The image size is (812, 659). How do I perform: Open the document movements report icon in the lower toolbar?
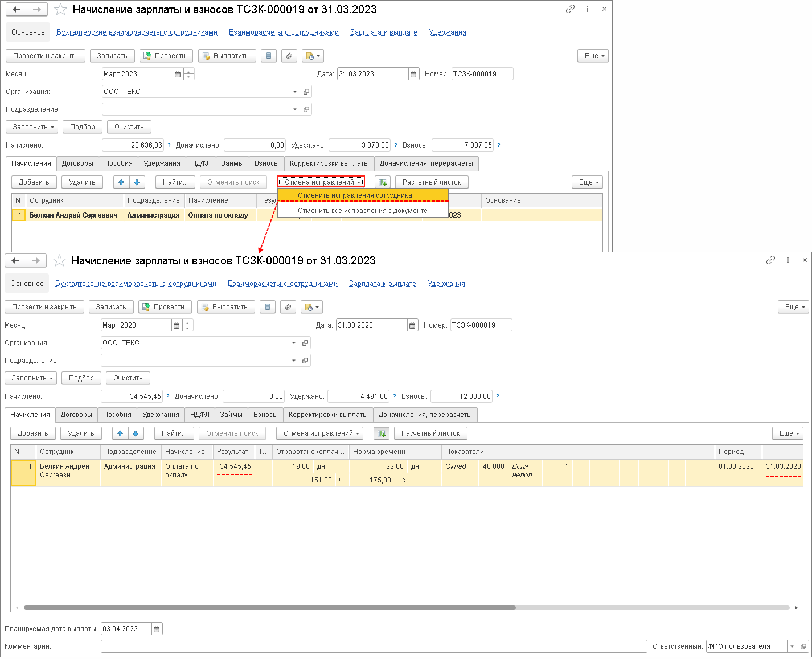pyautogui.click(x=268, y=307)
